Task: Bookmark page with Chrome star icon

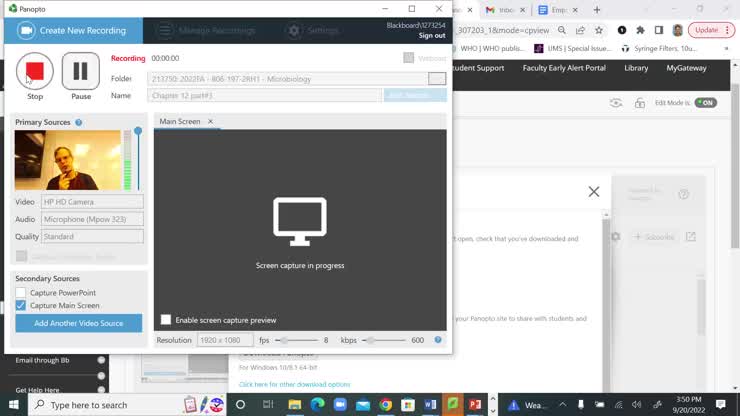Action: tap(600, 30)
